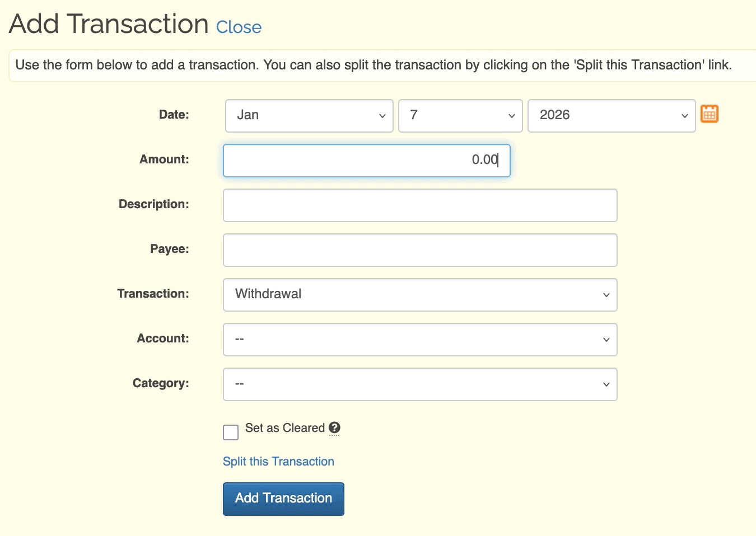Select the Payee text field
The width and height of the screenshot is (756, 536).
coord(420,250)
